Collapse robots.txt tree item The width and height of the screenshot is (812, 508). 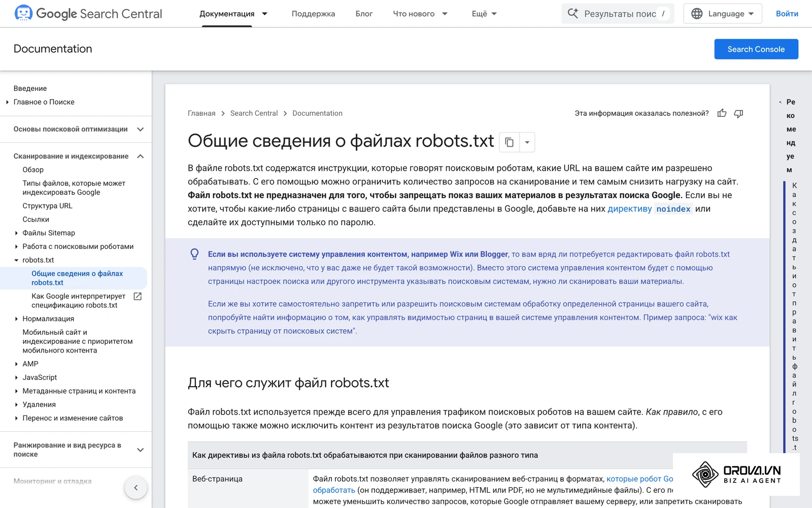coord(16,260)
